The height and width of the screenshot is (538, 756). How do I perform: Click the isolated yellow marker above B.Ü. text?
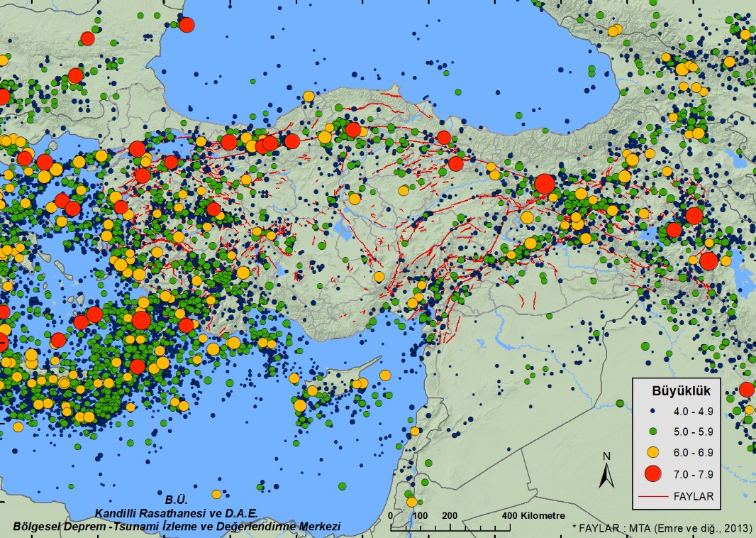point(216,494)
